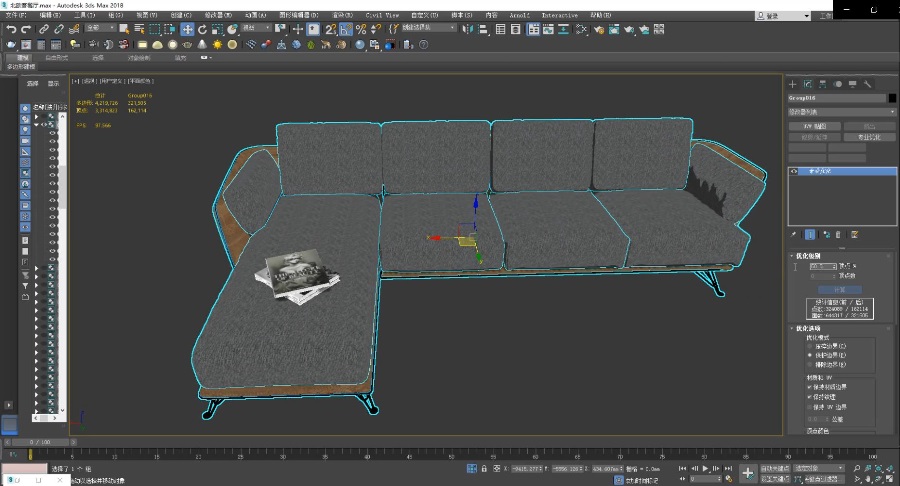Open the Interactive menu

pyautogui.click(x=560, y=15)
